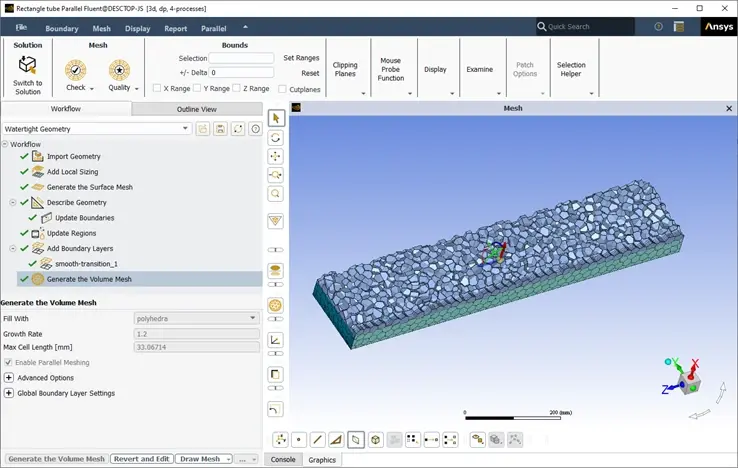Screen dimensions: 738x468
Task: Select the Update Boundaries workflow step
Action: [85, 218]
